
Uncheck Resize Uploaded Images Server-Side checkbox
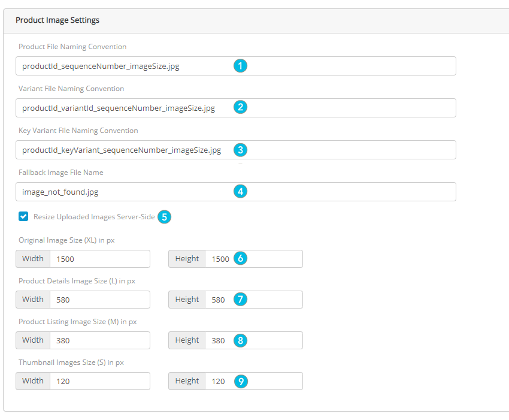(x=23, y=217)
